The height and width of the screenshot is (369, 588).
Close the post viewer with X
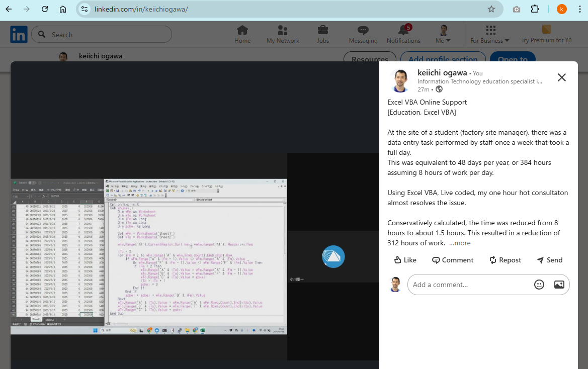pos(561,77)
